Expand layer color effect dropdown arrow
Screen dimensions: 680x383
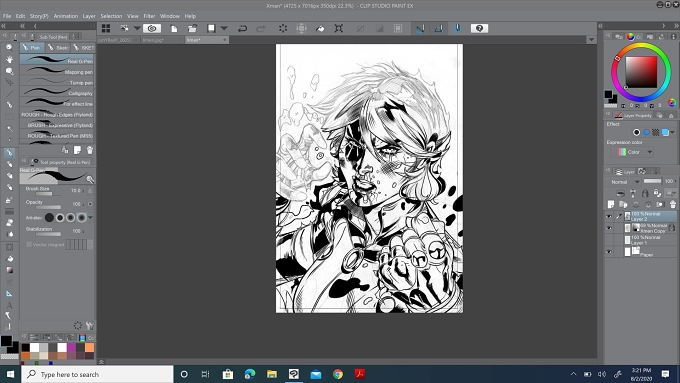pos(673,132)
